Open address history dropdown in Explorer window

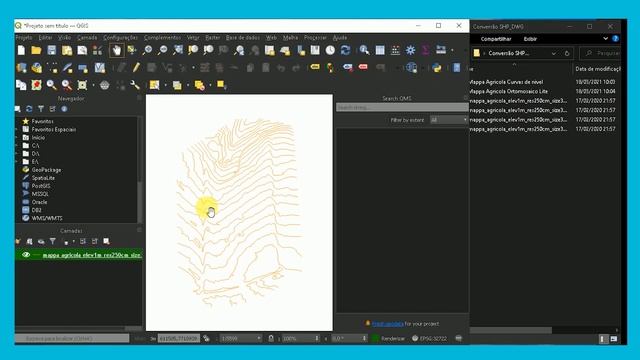coord(553,53)
